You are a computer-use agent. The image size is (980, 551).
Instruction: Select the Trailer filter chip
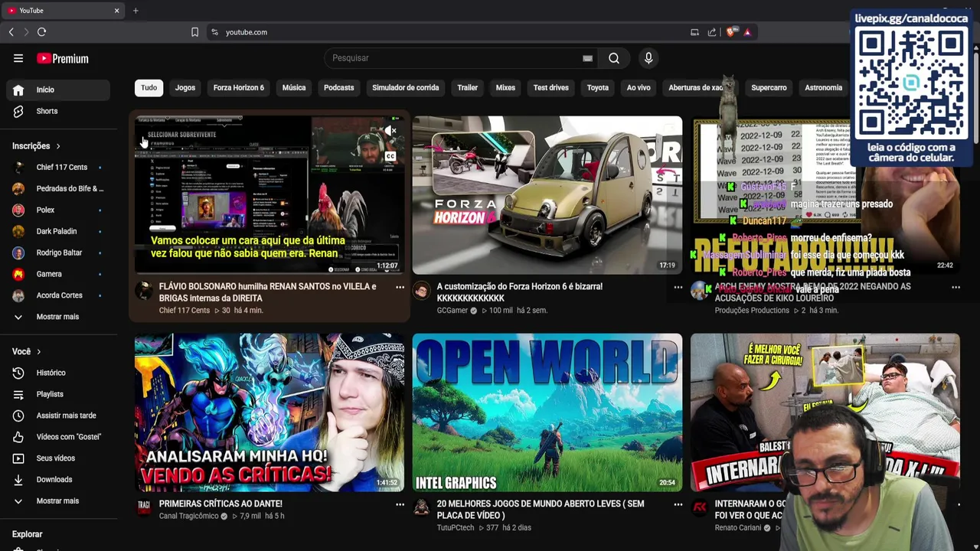point(468,88)
